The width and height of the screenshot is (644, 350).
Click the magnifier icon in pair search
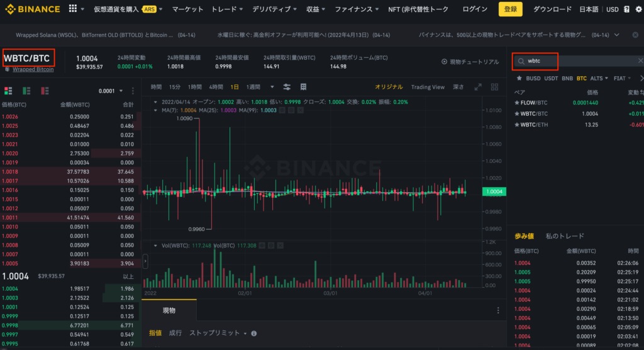pyautogui.click(x=521, y=61)
